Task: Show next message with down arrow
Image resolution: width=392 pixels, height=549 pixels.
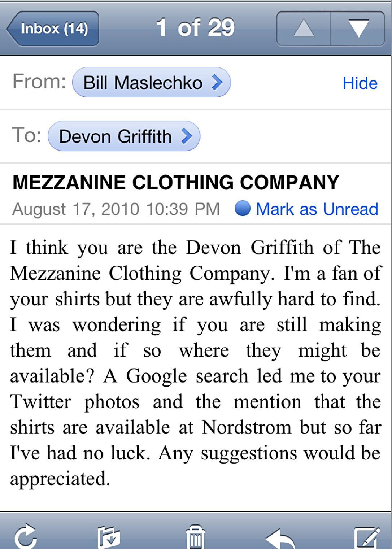Action: (358, 29)
